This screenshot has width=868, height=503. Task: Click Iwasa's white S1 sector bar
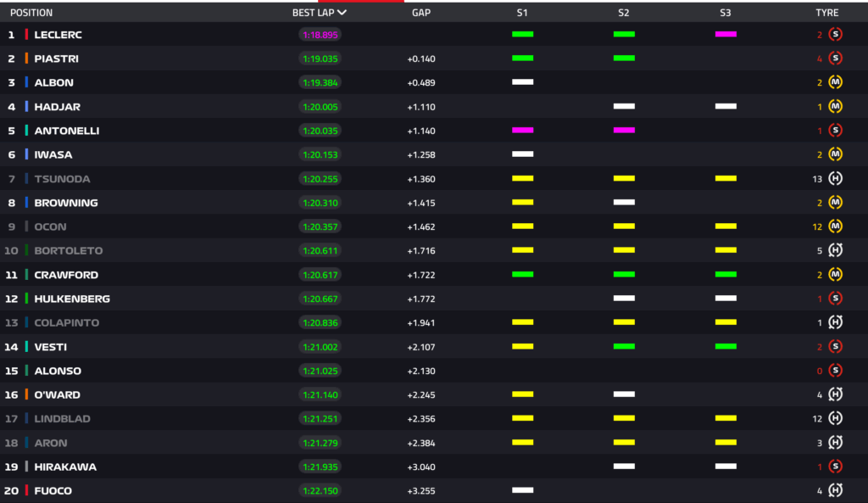(x=522, y=154)
